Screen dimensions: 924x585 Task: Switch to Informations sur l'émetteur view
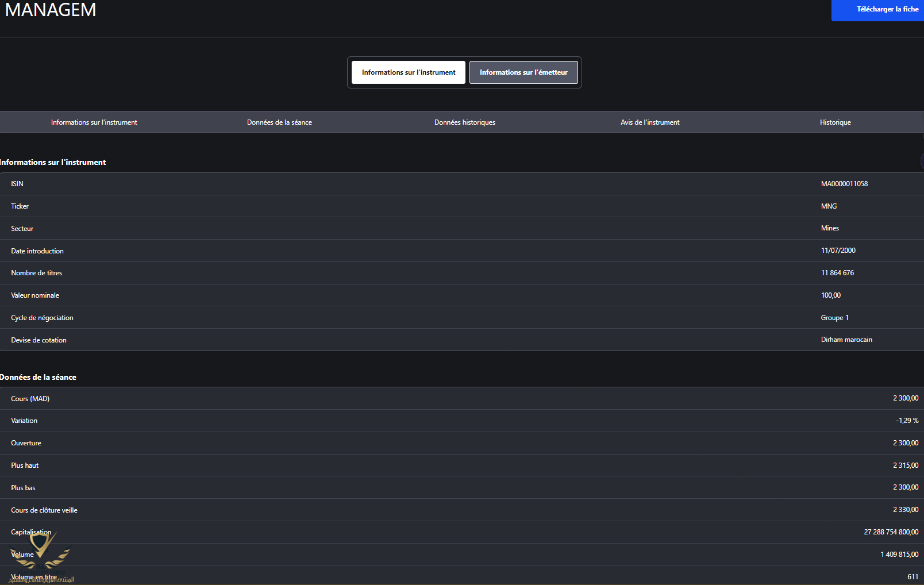[x=523, y=72]
